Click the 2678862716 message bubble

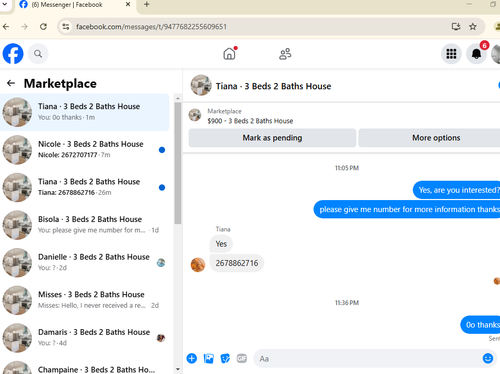click(237, 263)
